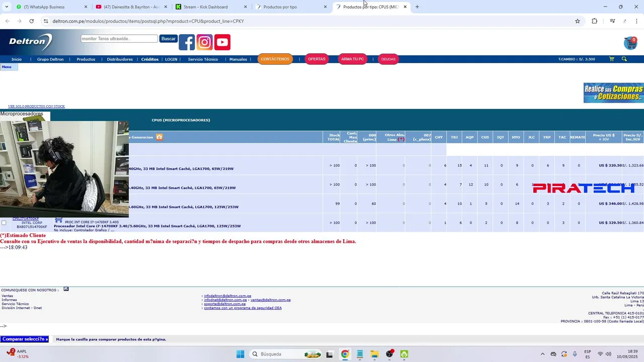
Task: Expand the Chrome tab search dropdown
Action: 6,7
